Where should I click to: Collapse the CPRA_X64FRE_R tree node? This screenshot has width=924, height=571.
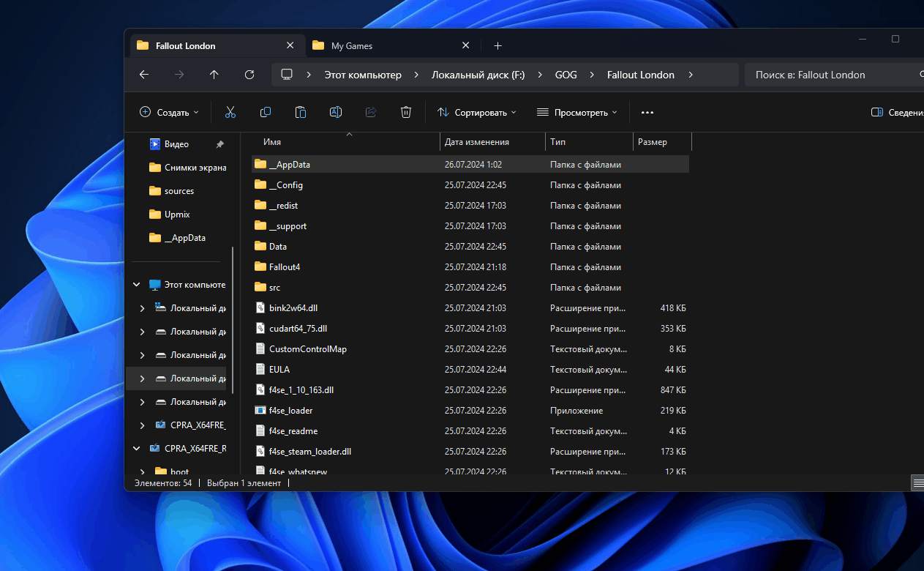(x=136, y=449)
